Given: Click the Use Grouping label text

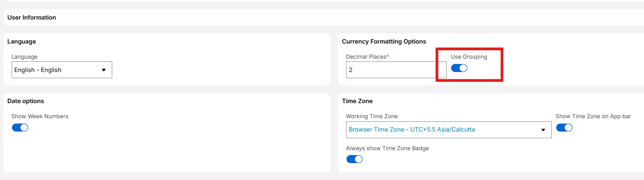Looking at the screenshot, I should (x=469, y=57).
